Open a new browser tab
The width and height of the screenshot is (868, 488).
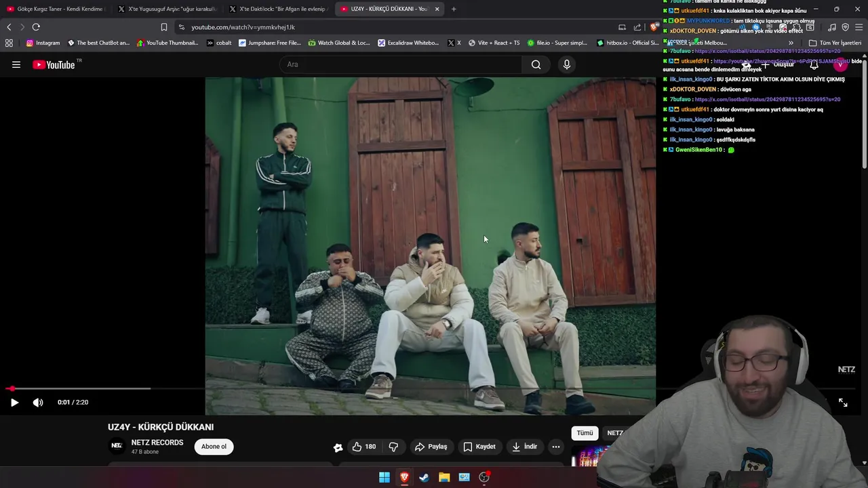(x=454, y=9)
